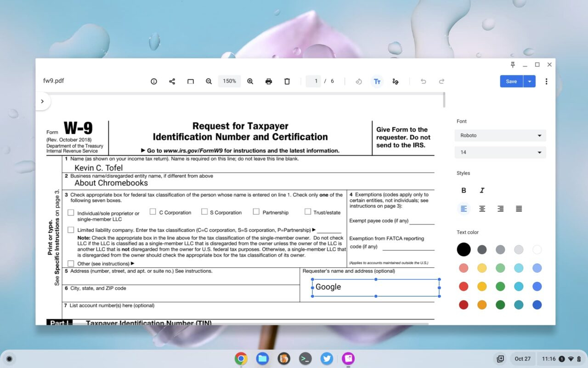Viewport: 588px width, 368px height.
Task: Pick the dark blue text color
Action: [537, 305]
